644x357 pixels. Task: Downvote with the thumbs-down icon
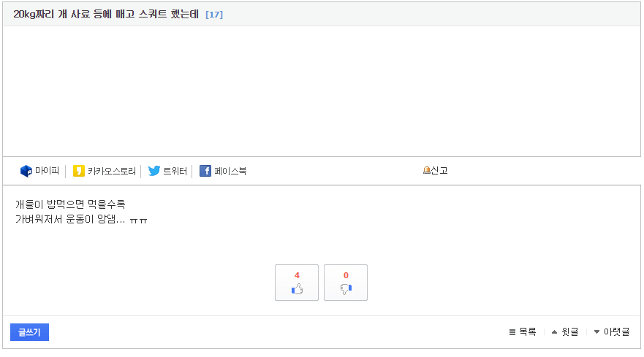(346, 289)
